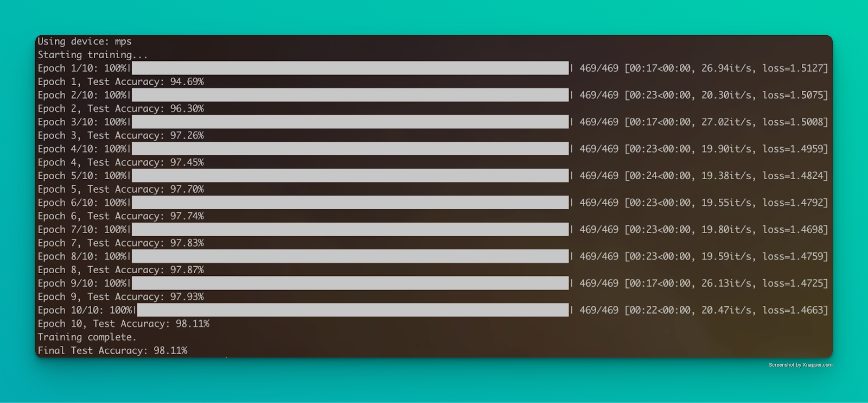Click the 20.47it/s speed value
Screen dimensions: 868x403
727,310
